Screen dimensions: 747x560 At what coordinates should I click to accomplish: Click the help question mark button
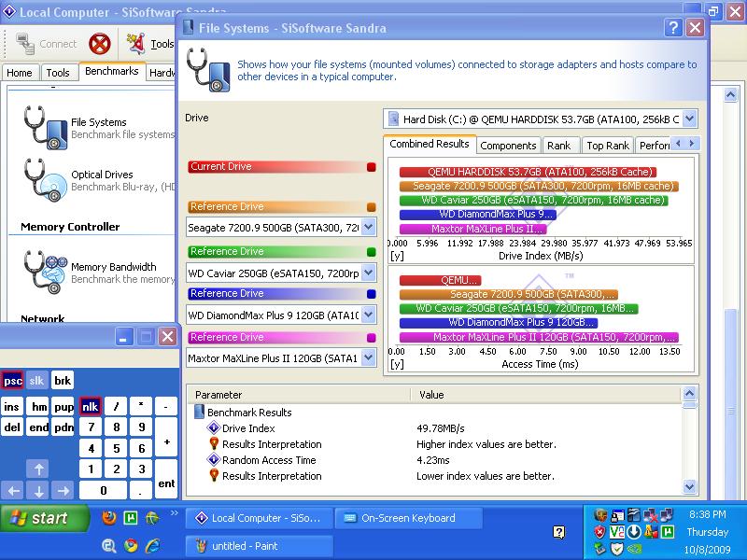[673, 28]
